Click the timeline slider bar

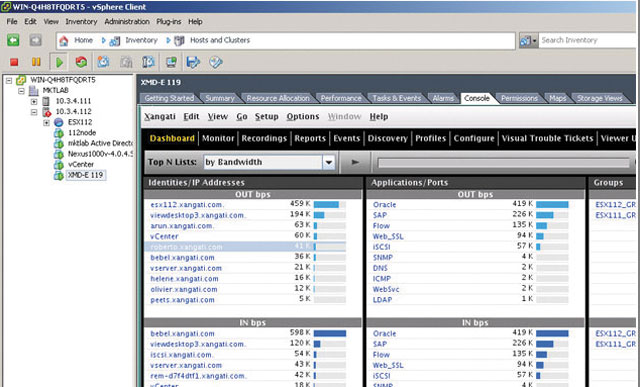click(504, 163)
